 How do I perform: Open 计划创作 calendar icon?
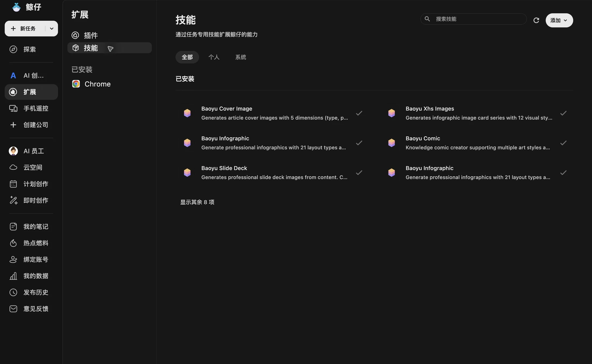tap(13, 184)
